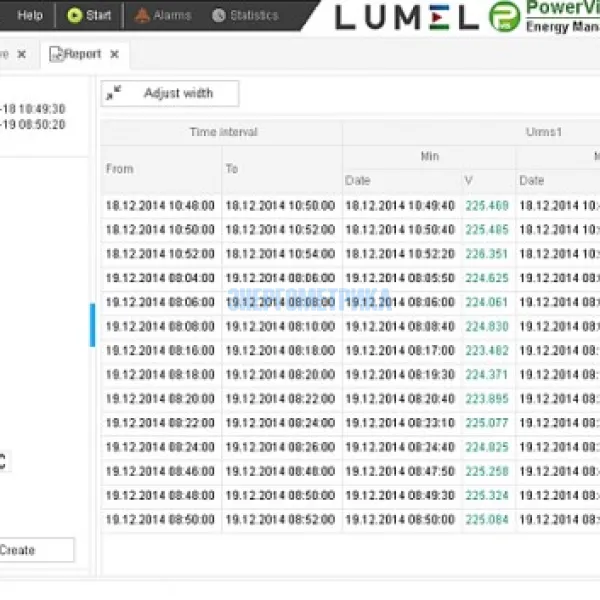Click the Time interval header
The height and width of the screenshot is (600, 600).
223,132
